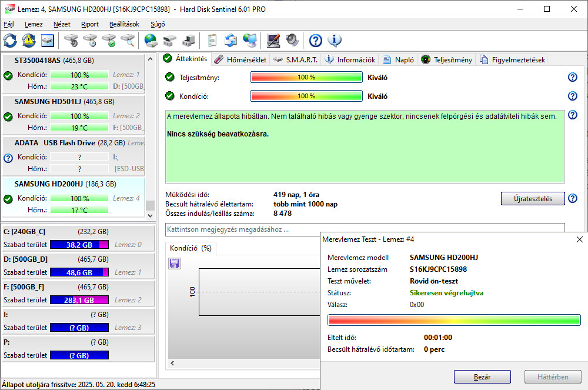Close the Merevlemez Teszt dialog with X
This screenshot has width=588, height=390.
tap(579, 239)
